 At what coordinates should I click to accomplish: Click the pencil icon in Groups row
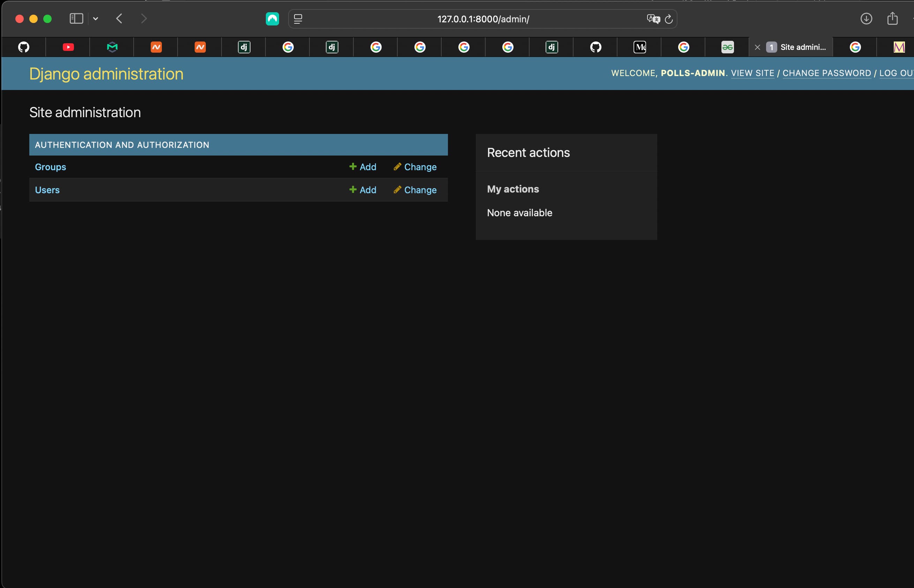click(x=397, y=166)
